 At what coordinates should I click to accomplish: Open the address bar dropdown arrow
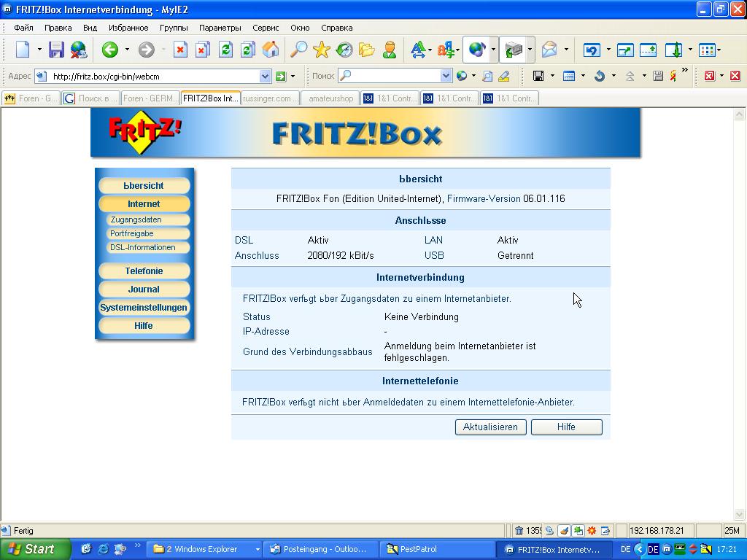[x=265, y=76]
